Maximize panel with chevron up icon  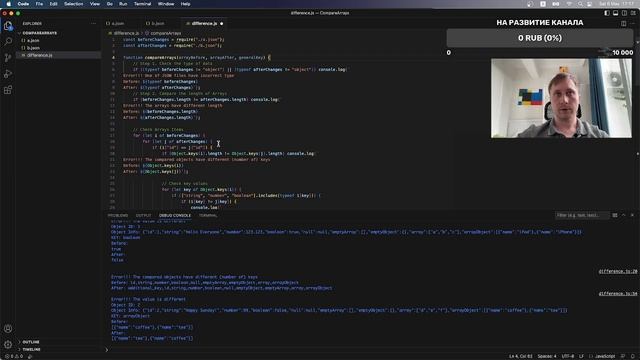coord(624,215)
